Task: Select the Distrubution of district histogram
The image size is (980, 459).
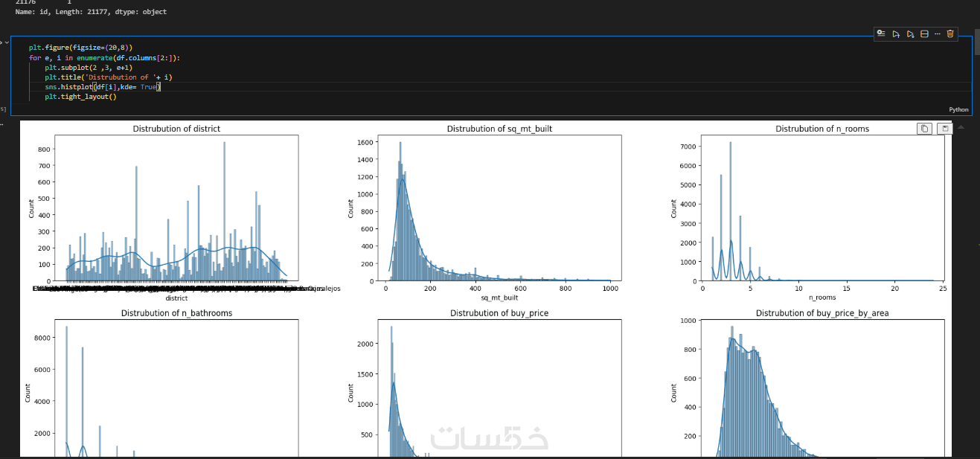Action: 176,208
